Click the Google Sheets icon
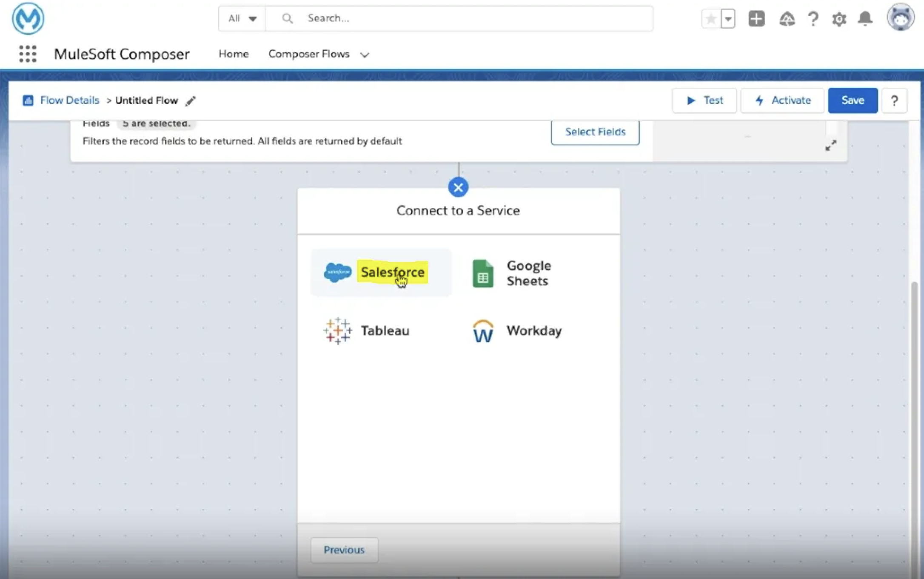Viewport: 924px width, 579px height. click(x=483, y=273)
